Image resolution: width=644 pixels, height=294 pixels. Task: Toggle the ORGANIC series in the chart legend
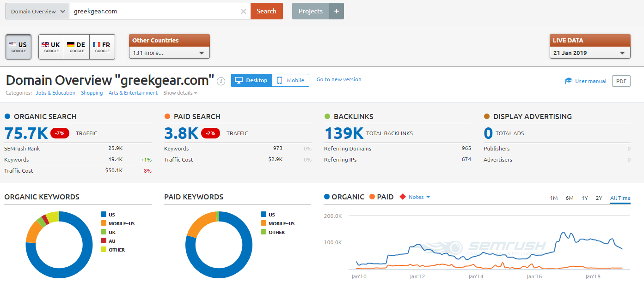click(x=344, y=197)
